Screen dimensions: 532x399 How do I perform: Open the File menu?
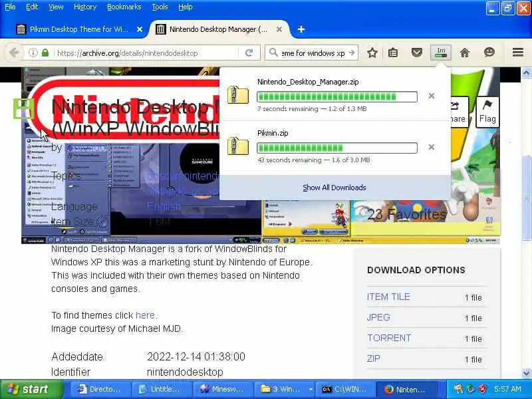pyautogui.click(x=10, y=7)
